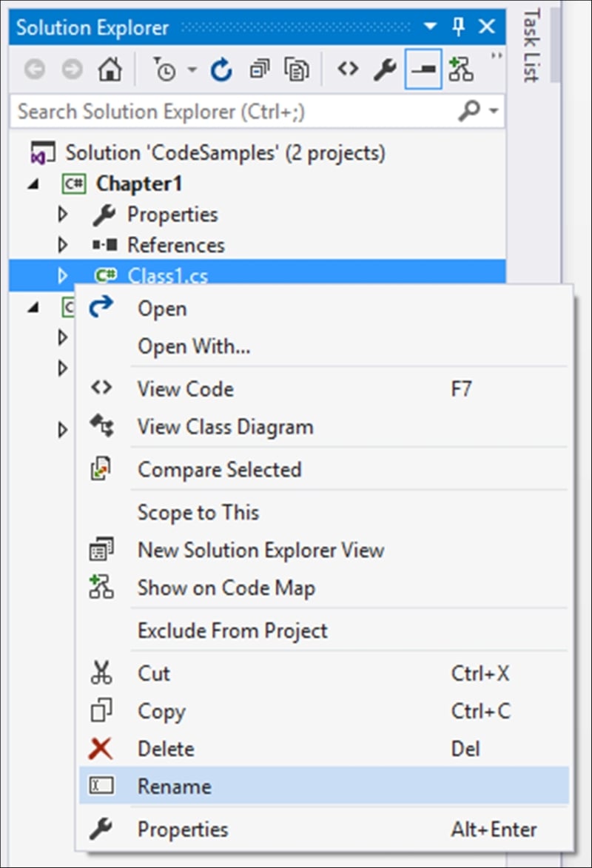Click the Refresh icon in Solution Explorer

[221, 70]
